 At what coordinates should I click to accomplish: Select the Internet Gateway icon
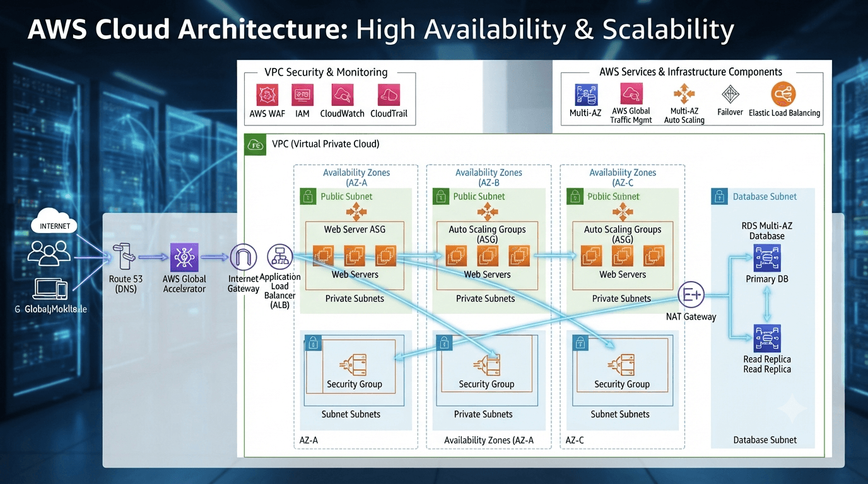tap(243, 257)
